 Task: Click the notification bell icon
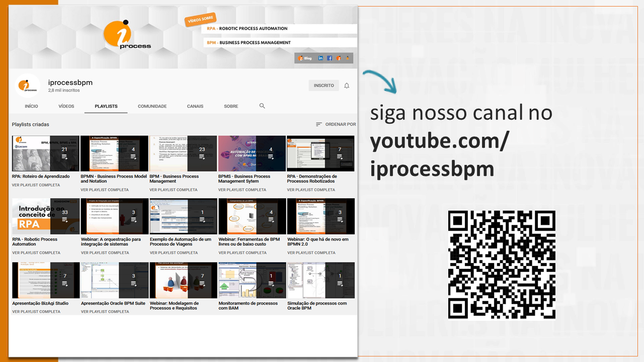click(x=347, y=85)
